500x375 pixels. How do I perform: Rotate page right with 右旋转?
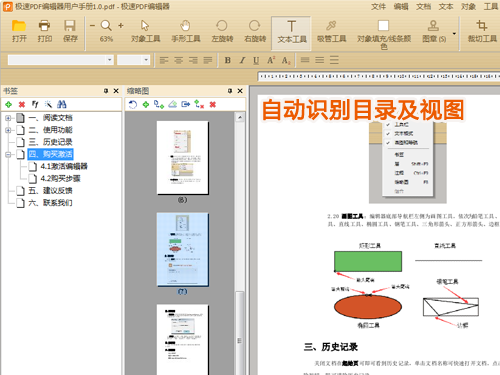coord(255,31)
